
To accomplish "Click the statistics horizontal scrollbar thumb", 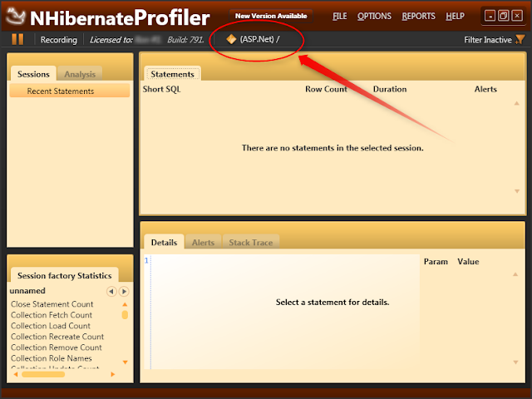I will tap(43, 374).
